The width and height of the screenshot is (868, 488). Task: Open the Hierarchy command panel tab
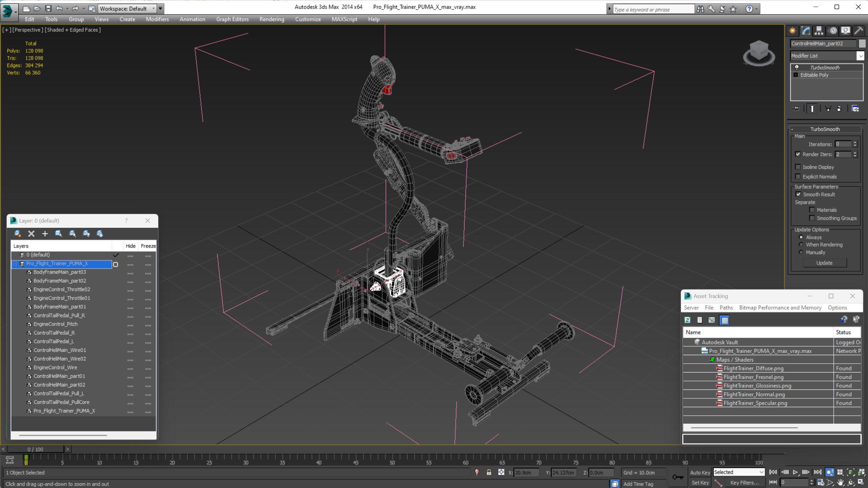(x=819, y=31)
